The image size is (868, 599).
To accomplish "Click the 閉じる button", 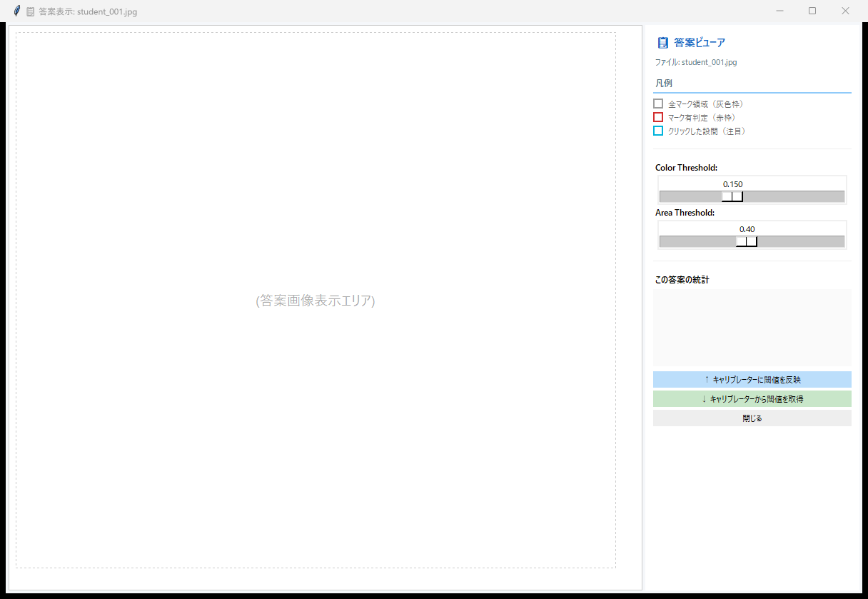I will [752, 418].
